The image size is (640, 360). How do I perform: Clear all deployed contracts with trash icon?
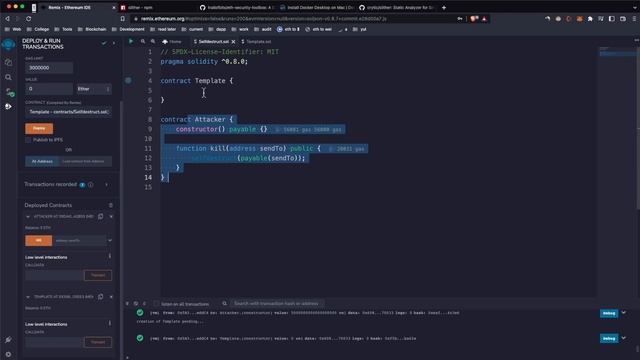(111, 205)
